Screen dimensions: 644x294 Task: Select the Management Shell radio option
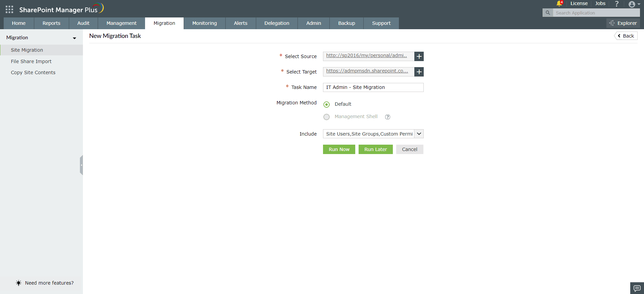(326, 117)
